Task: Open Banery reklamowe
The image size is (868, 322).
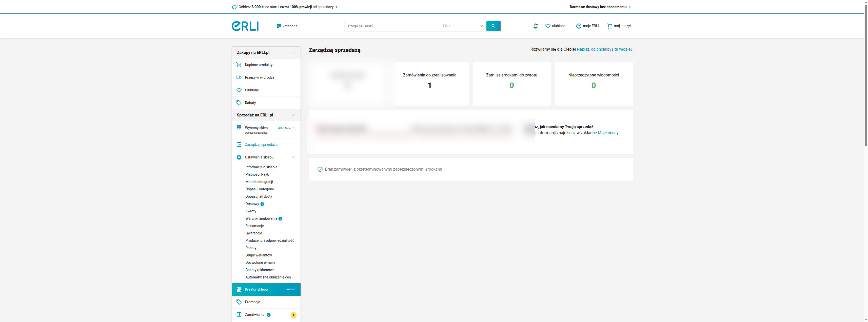Action: tap(260, 270)
